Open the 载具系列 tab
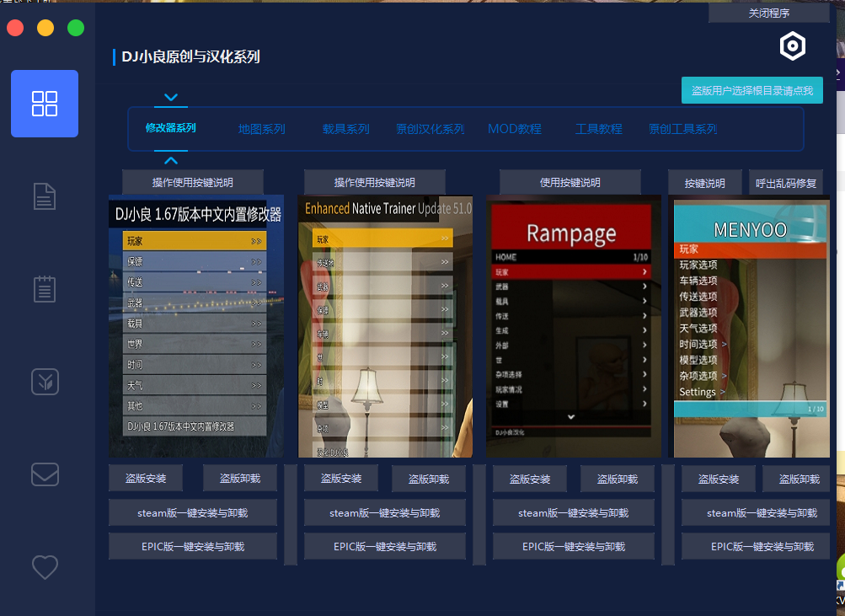Screen dimensions: 845x616 [x=345, y=129]
